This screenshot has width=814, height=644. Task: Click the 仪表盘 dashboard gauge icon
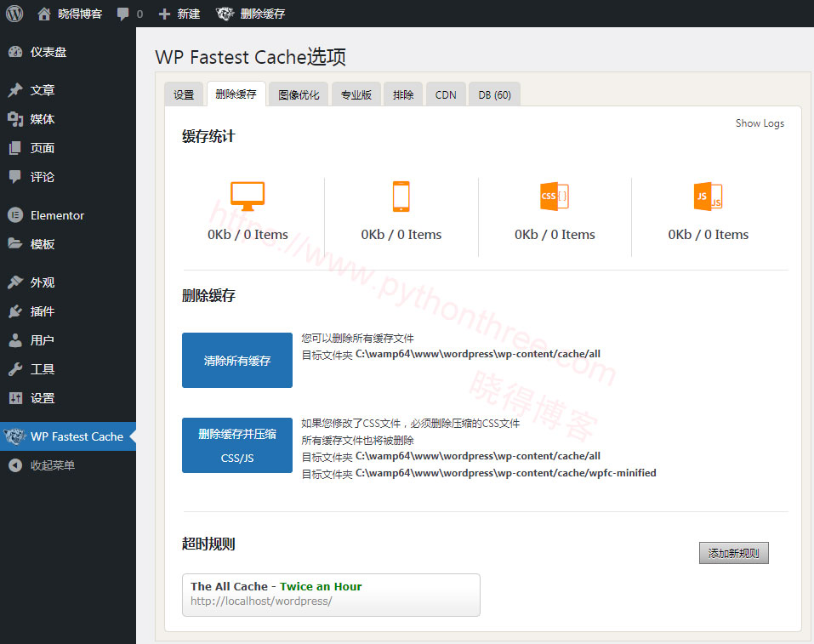15,52
